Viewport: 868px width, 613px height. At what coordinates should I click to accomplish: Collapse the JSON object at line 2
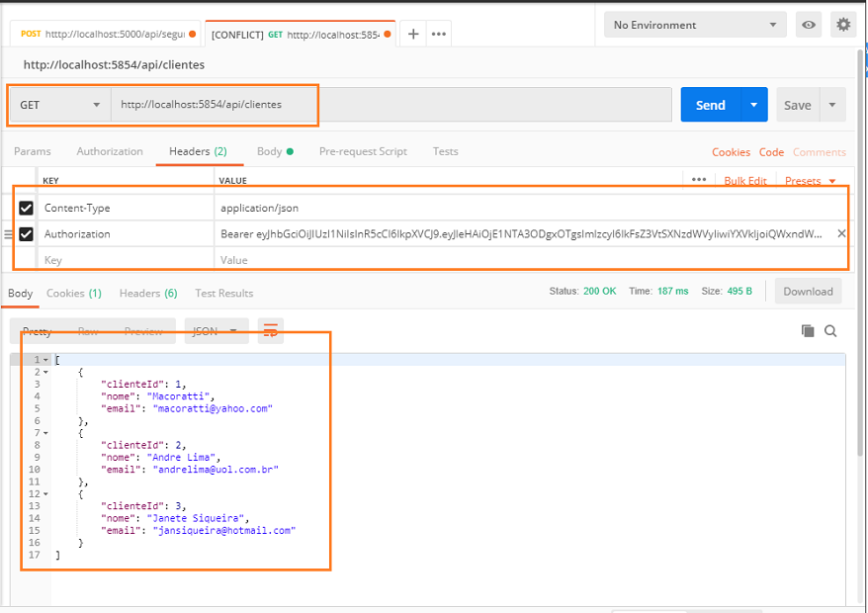pyautogui.click(x=45, y=372)
